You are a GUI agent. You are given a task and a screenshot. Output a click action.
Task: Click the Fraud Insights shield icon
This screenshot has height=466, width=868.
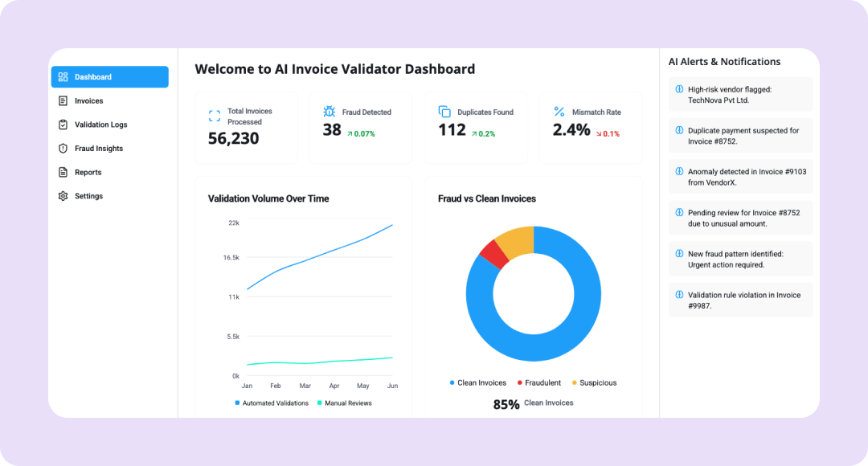coord(63,149)
